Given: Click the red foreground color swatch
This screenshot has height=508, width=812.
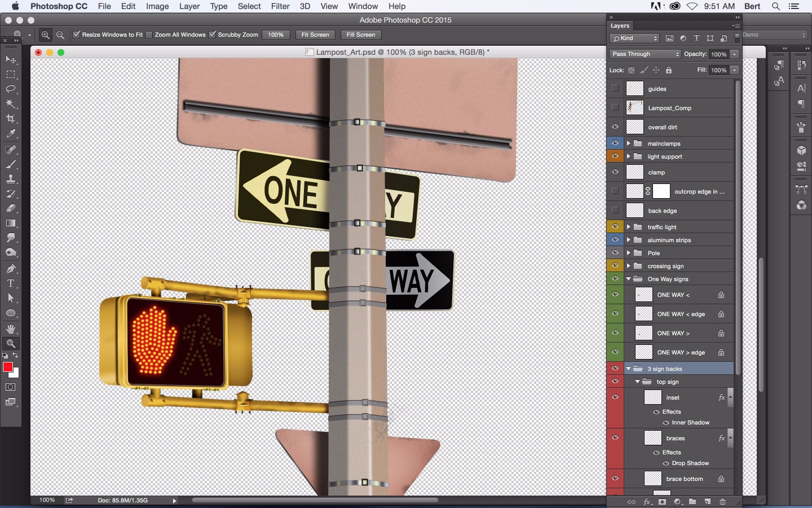Looking at the screenshot, I should click(8, 367).
